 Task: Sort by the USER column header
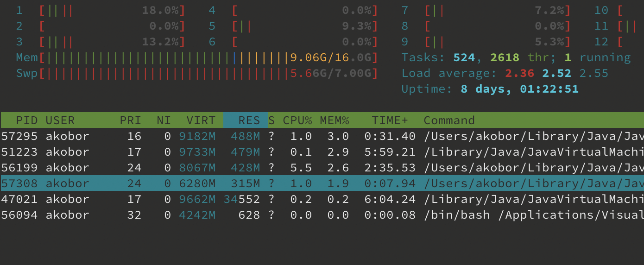pos(60,120)
